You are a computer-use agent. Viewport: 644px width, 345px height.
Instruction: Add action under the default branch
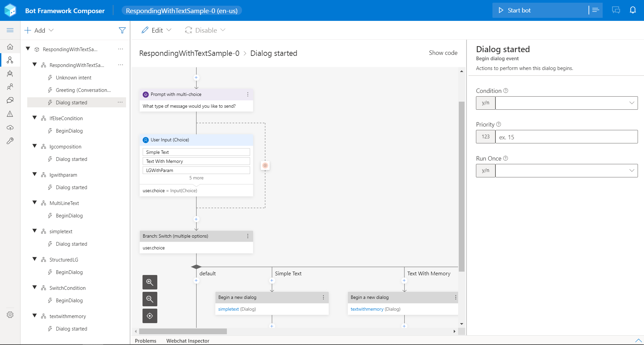[196, 280]
